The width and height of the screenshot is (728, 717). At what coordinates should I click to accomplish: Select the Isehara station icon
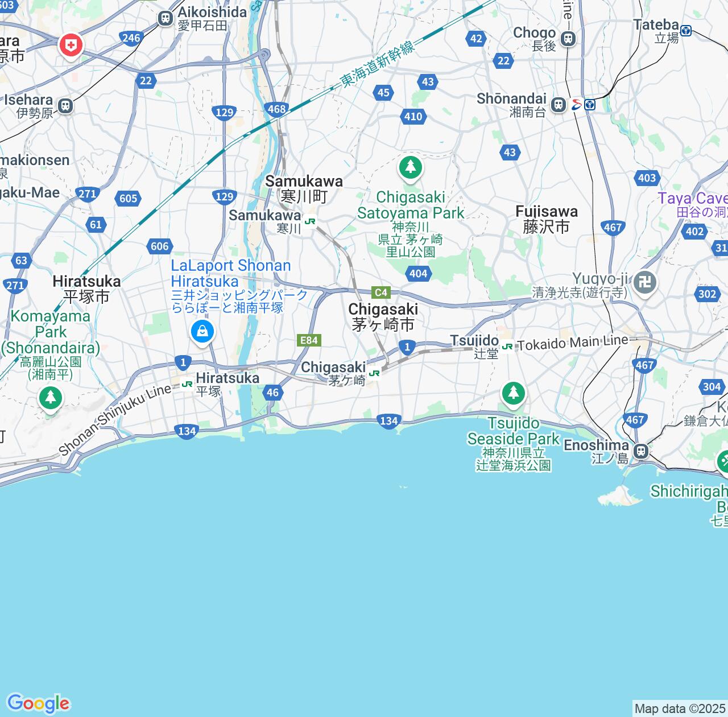click(65, 106)
